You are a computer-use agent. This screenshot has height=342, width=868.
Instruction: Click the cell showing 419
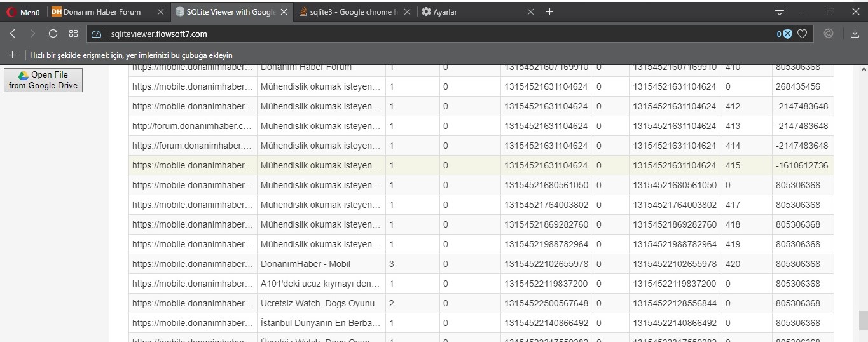(x=747, y=244)
